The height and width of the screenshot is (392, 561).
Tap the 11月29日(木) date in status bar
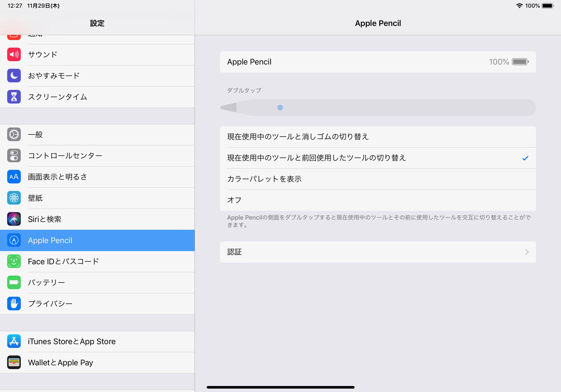tap(43, 6)
